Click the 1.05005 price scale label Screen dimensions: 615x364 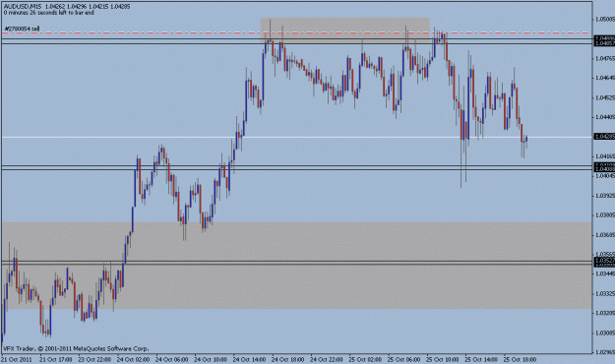[x=605, y=19]
